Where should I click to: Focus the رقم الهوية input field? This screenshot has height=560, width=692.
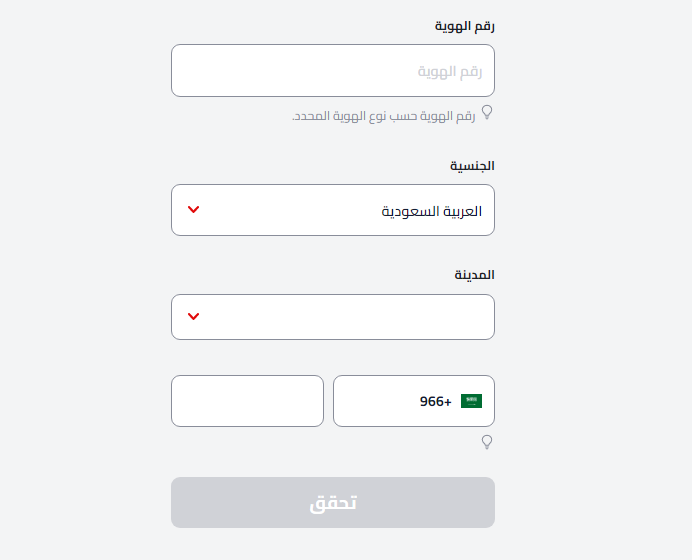tap(332, 71)
